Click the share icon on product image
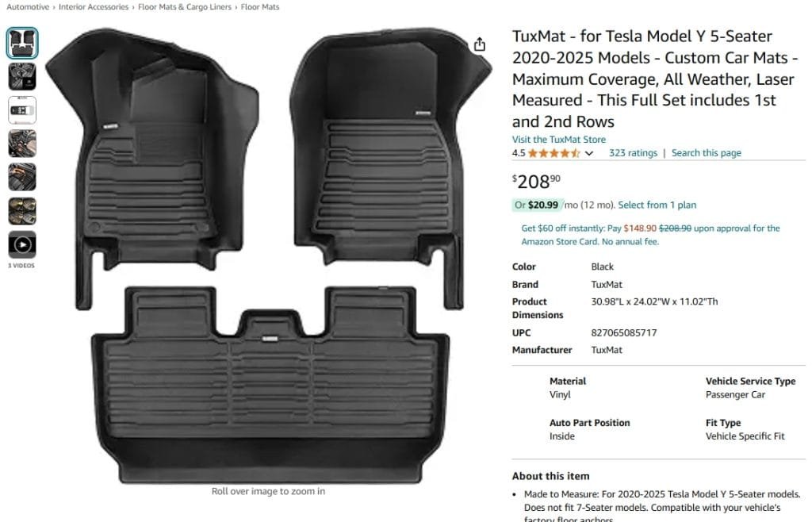Viewport: 812px width, 522px height. [480, 44]
